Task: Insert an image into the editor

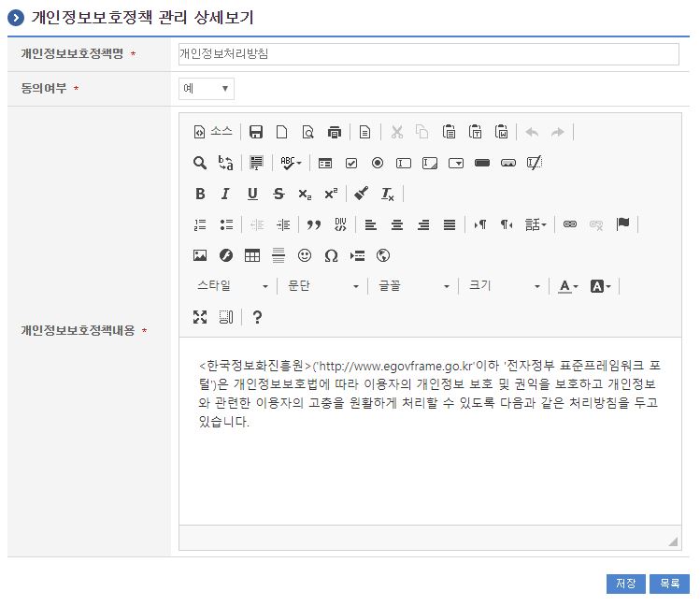Action: click(200, 255)
